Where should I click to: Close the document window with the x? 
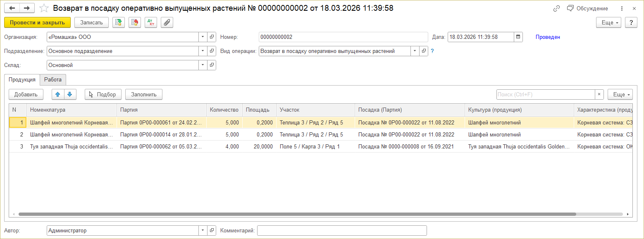[634, 8]
